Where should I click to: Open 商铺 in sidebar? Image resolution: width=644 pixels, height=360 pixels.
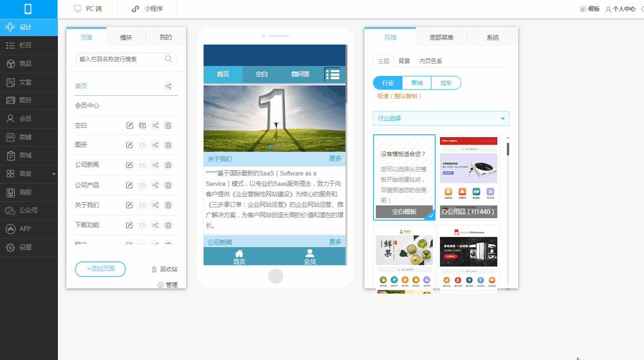point(29,137)
